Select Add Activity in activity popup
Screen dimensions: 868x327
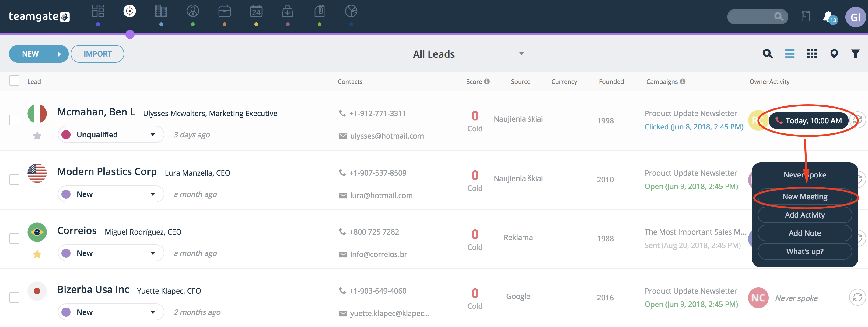point(805,215)
